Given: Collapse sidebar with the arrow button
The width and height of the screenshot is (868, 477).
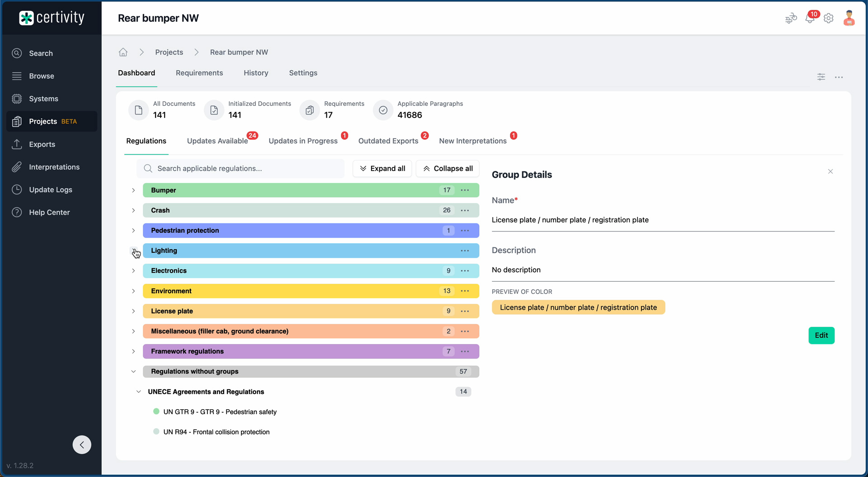Looking at the screenshot, I should tap(82, 444).
